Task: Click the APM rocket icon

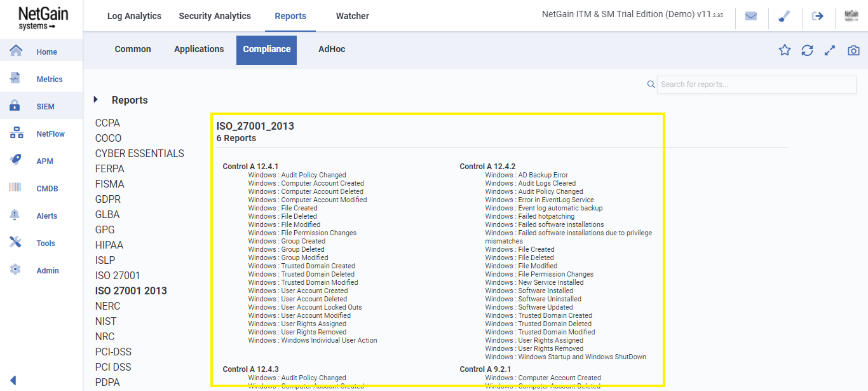Action: 15,160
